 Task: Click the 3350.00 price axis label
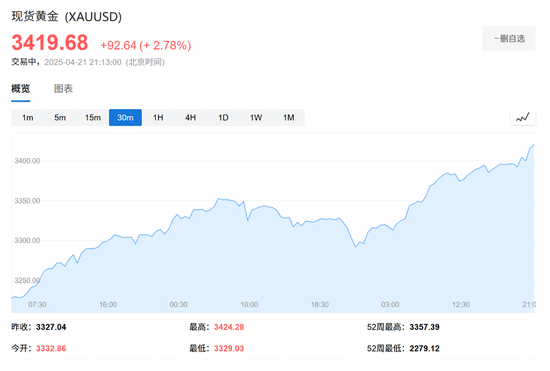coord(27,201)
